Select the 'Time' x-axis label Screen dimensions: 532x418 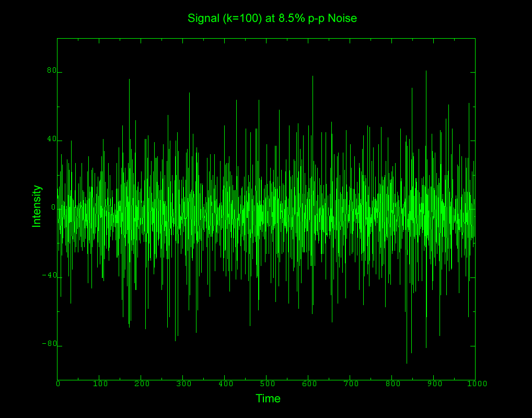(268, 399)
